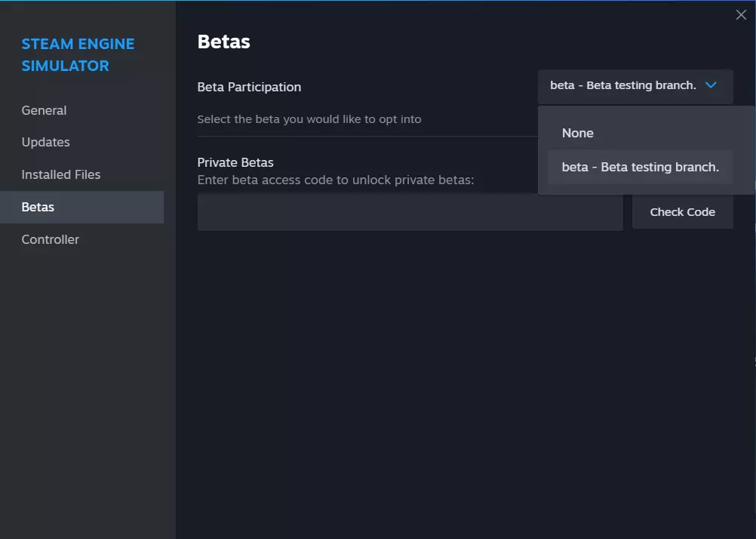The width and height of the screenshot is (756, 539).
Task: Click the Steam Engine Simulator title
Action: [78, 54]
